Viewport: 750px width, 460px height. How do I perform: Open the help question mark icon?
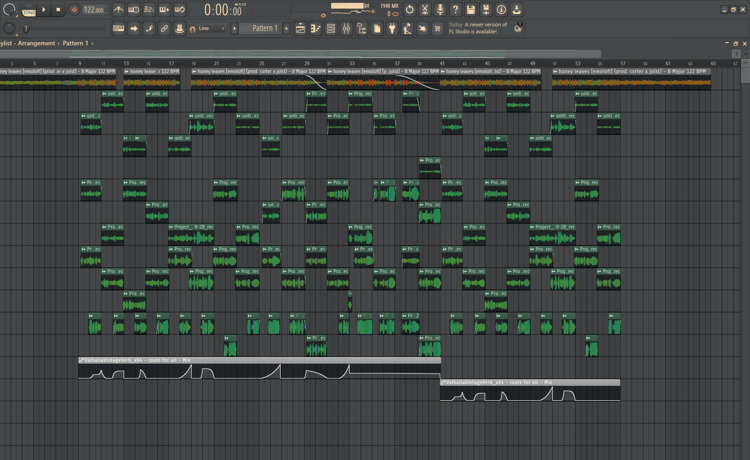455,9
